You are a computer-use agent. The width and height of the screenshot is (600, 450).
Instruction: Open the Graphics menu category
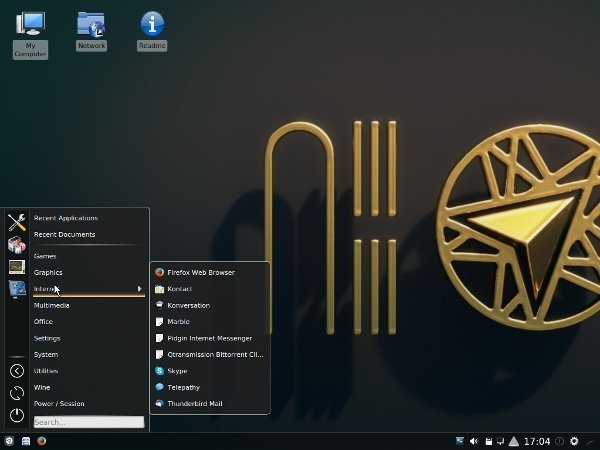click(x=48, y=272)
